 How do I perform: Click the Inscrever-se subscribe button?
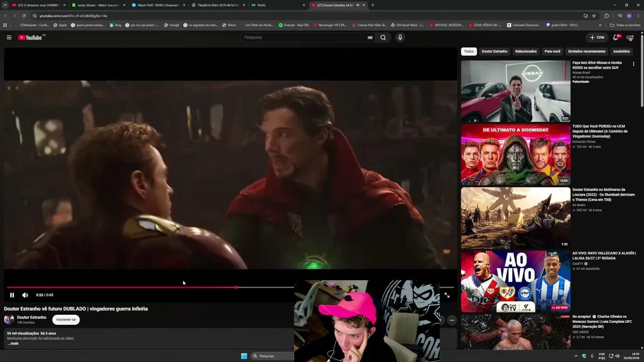tap(66, 320)
